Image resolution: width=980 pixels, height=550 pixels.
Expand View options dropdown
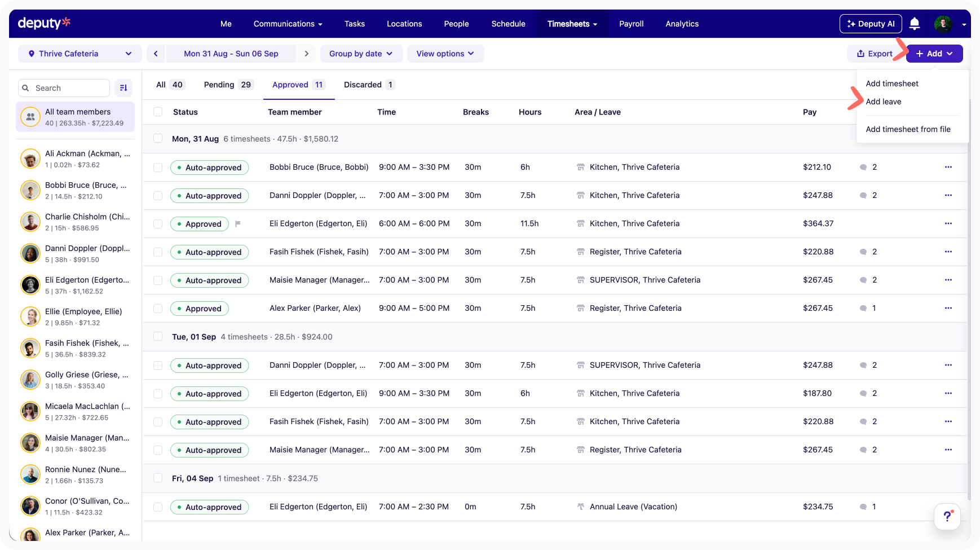pos(445,54)
